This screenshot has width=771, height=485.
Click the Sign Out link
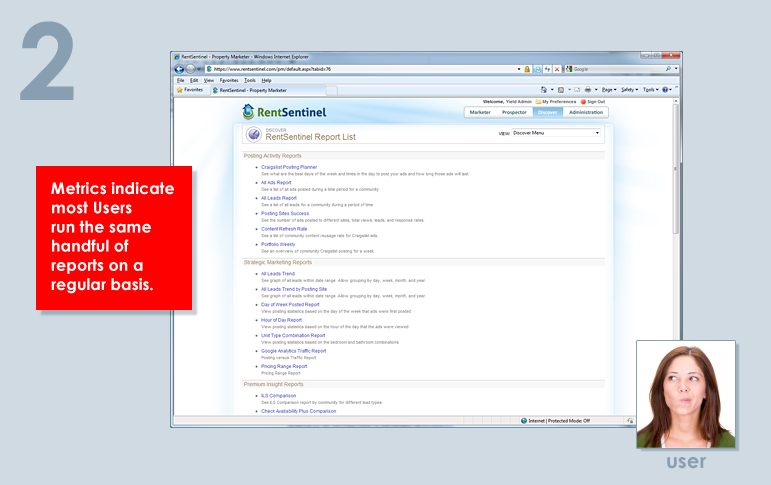click(x=595, y=102)
